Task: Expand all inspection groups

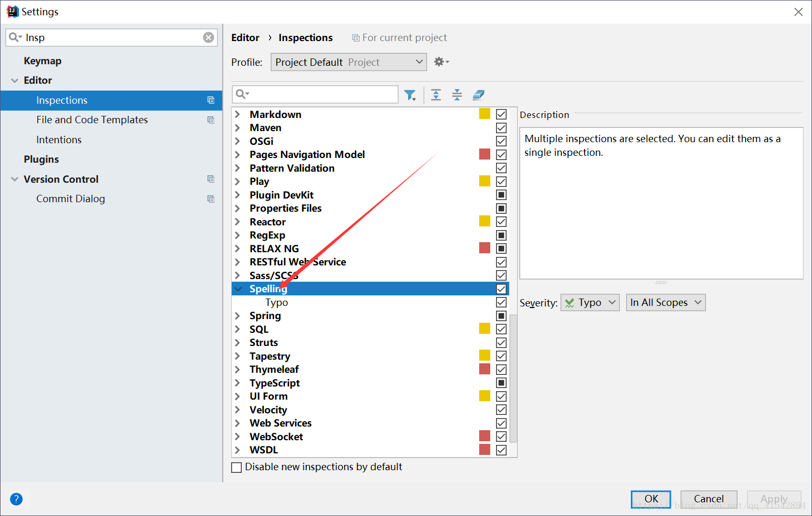Action: (436, 95)
